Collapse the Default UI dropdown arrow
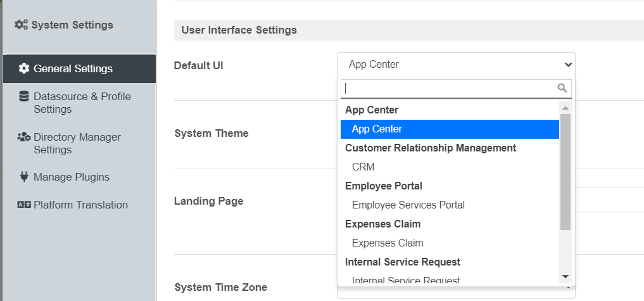The image size is (644, 301). [568, 65]
